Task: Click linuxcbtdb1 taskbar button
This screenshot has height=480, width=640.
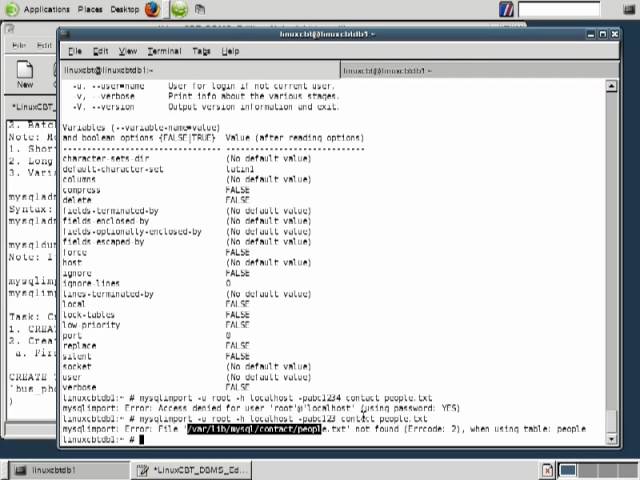Action: tap(69, 470)
